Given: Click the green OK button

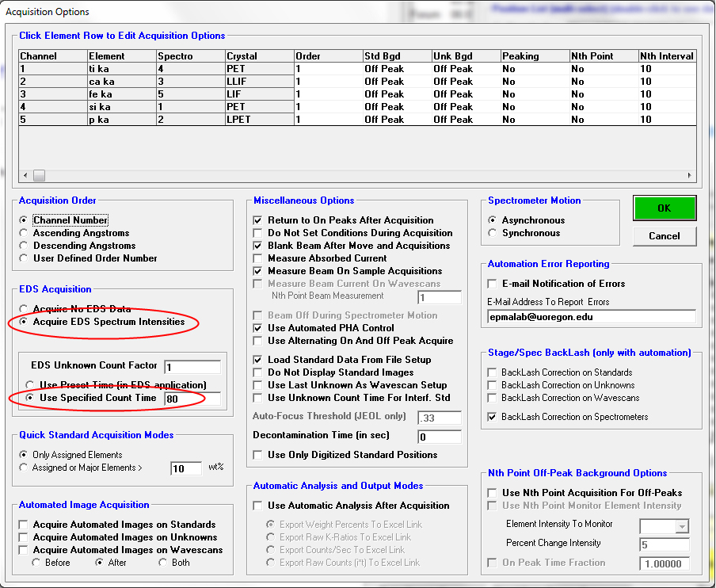Looking at the screenshot, I should tap(664, 208).
